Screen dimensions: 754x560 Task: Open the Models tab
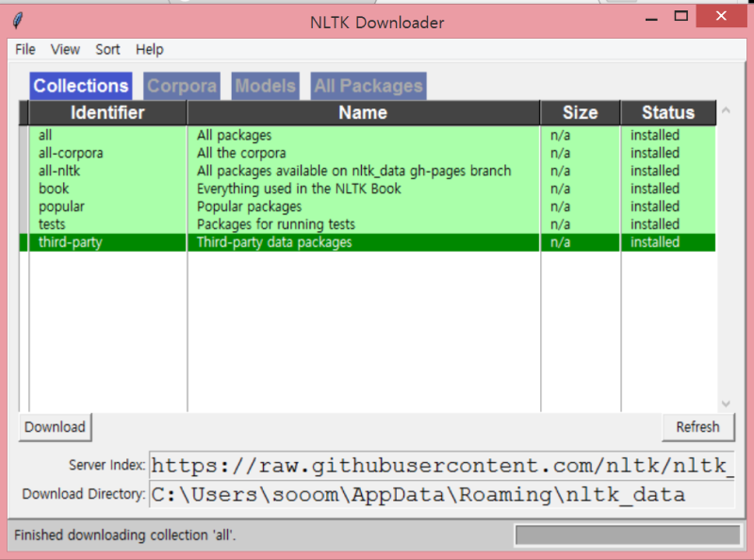pyautogui.click(x=265, y=86)
